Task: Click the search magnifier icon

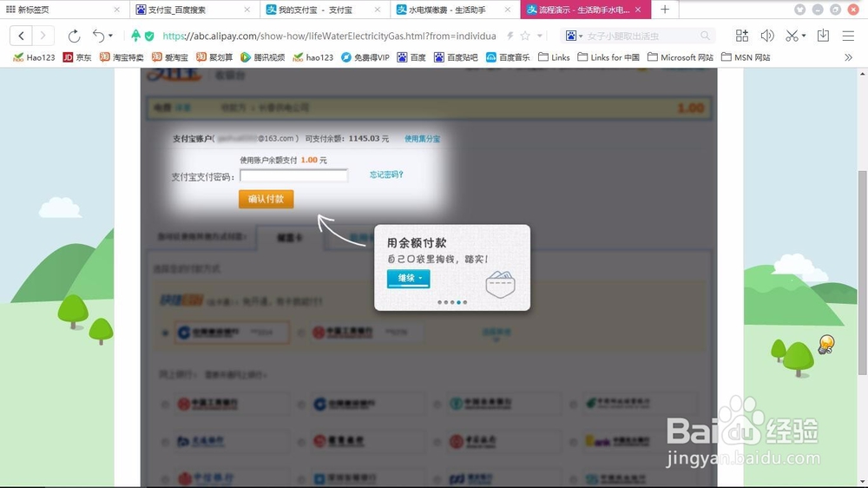Action: [x=705, y=36]
